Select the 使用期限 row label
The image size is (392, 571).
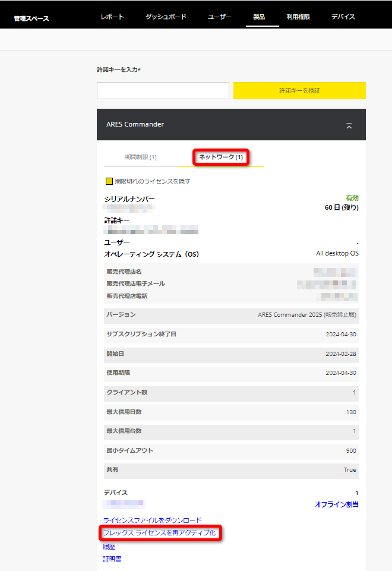(x=118, y=373)
